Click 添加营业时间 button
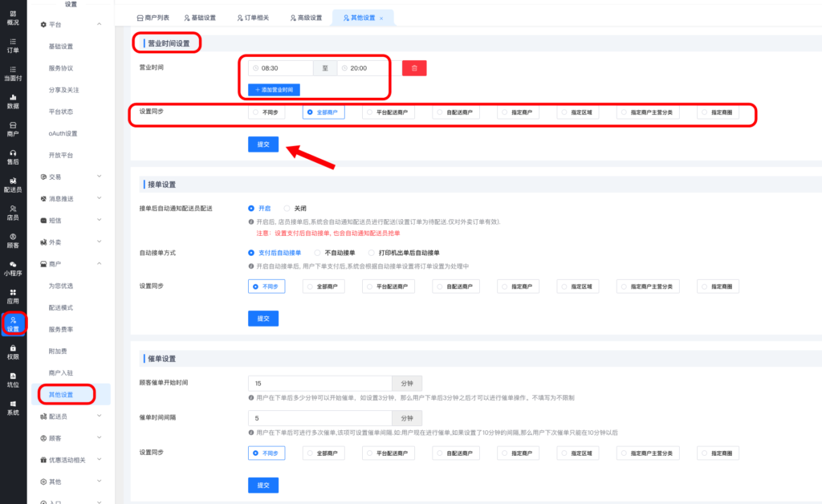Viewport: 822px width, 504px height. click(274, 89)
